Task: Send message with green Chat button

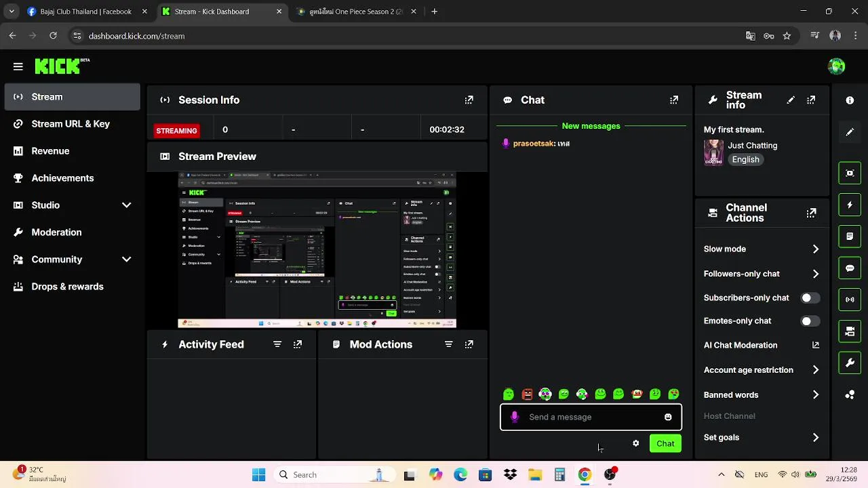Action: click(665, 443)
